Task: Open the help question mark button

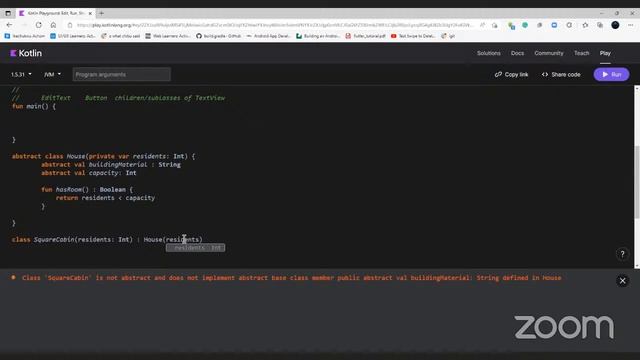Action: pos(622,254)
